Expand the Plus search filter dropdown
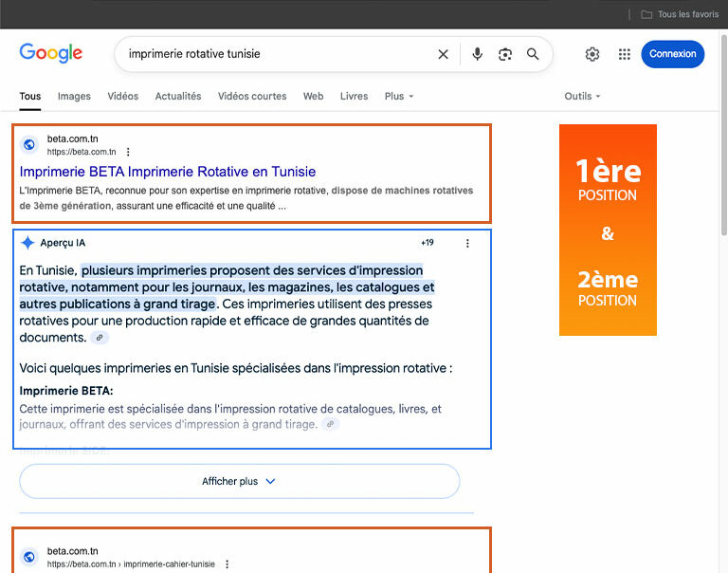Image resolution: width=728 pixels, height=573 pixels. pos(399,96)
